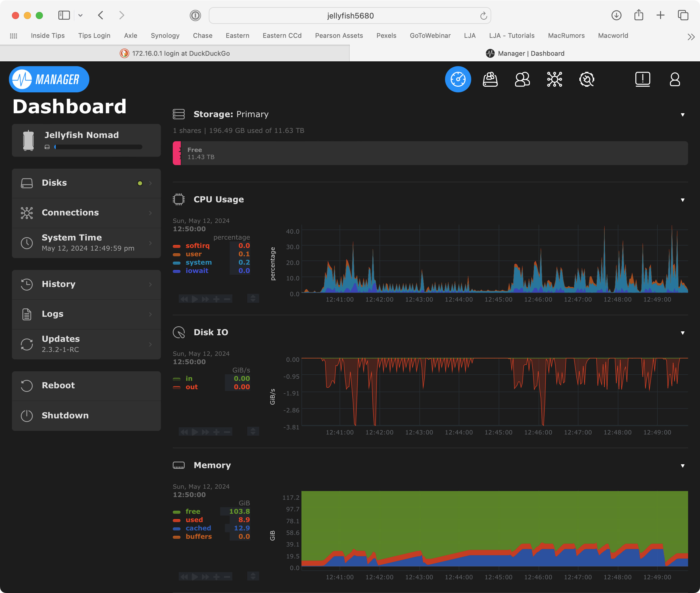The image size is (700, 593).
Task: Collapse the Memory section arrow
Action: (682, 466)
